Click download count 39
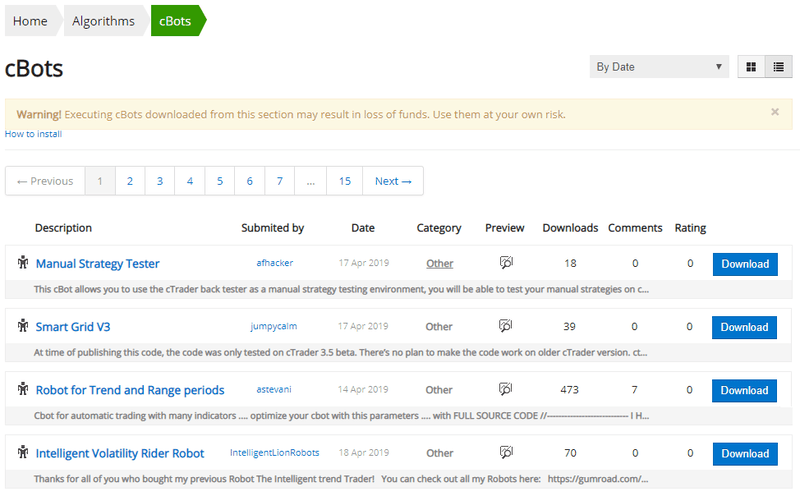 pos(569,327)
